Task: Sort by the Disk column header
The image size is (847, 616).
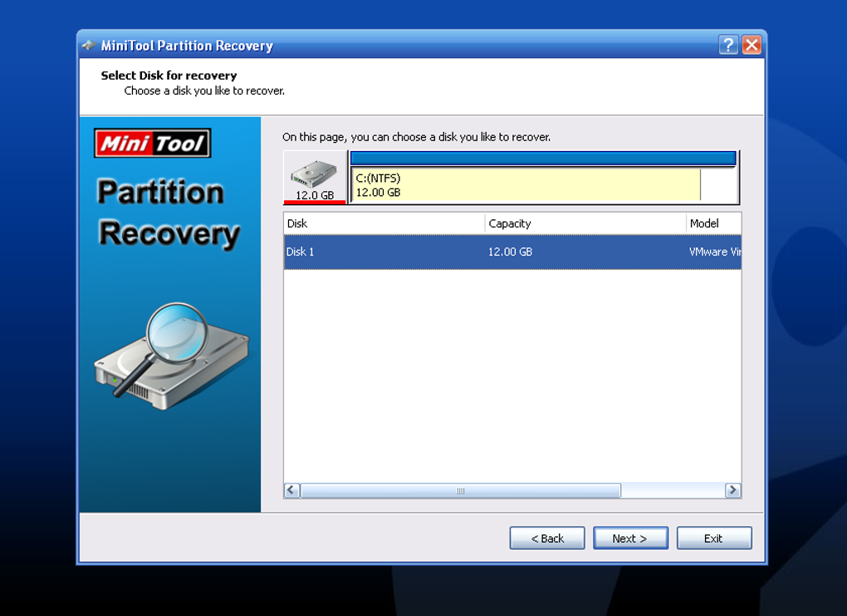Action: (x=384, y=223)
